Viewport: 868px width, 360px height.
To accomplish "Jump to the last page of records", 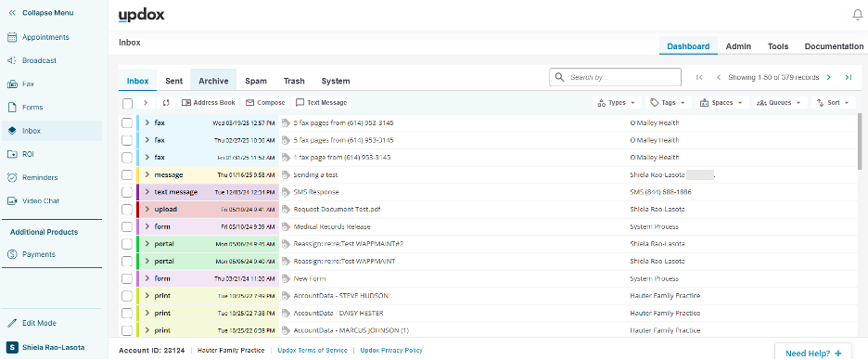I will click(x=849, y=78).
